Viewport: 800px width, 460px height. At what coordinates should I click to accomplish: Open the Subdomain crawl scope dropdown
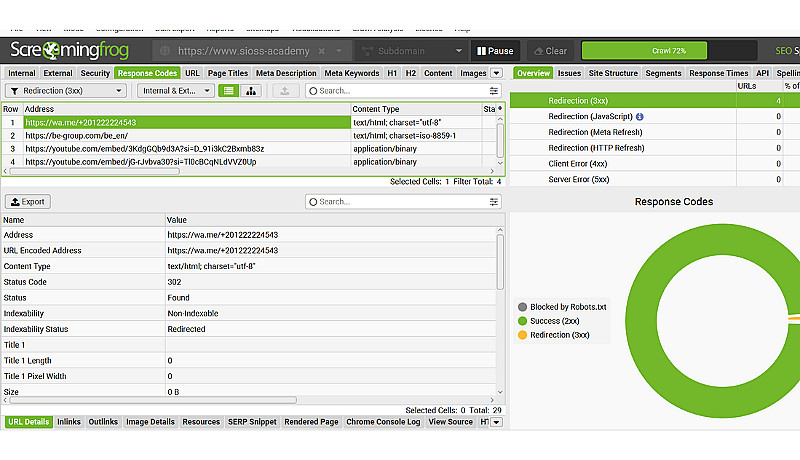pyautogui.click(x=412, y=51)
